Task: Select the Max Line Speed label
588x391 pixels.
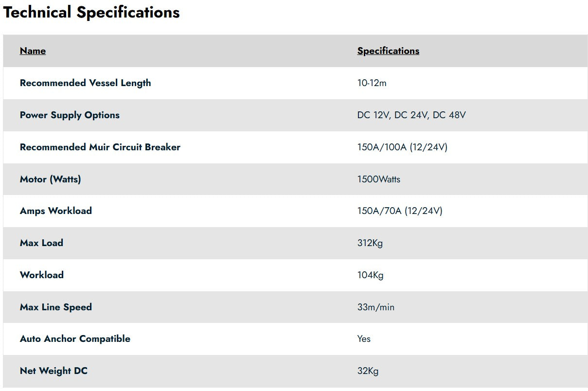Action: click(x=55, y=307)
